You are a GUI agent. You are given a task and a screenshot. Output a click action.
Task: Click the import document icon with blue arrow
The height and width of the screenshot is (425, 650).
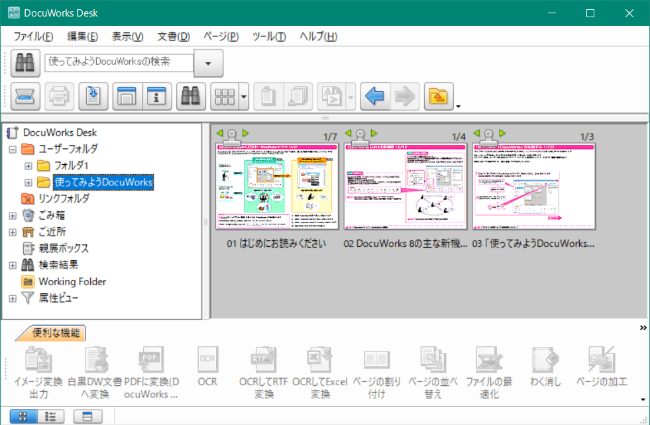pos(93,96)
